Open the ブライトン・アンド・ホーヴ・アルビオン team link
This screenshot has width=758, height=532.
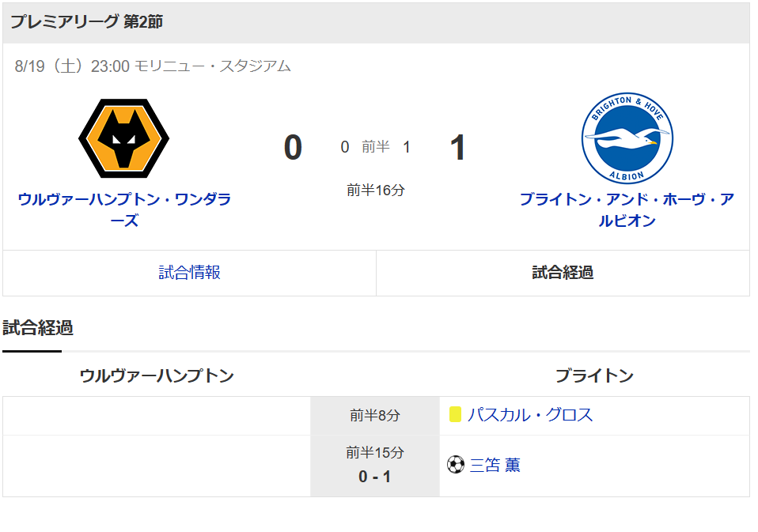(x=627, y=209)
